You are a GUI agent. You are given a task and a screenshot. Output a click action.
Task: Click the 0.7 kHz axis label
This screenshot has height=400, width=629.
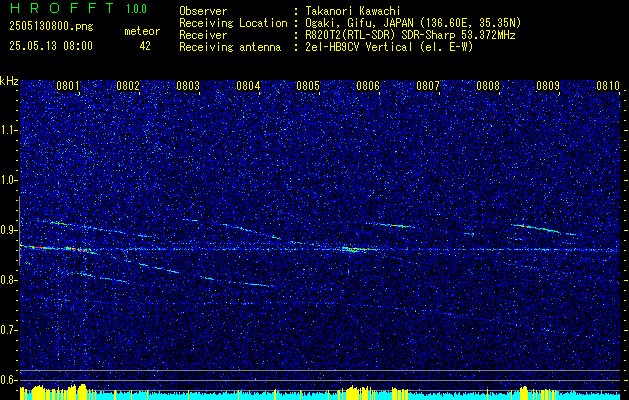point(9,330)
